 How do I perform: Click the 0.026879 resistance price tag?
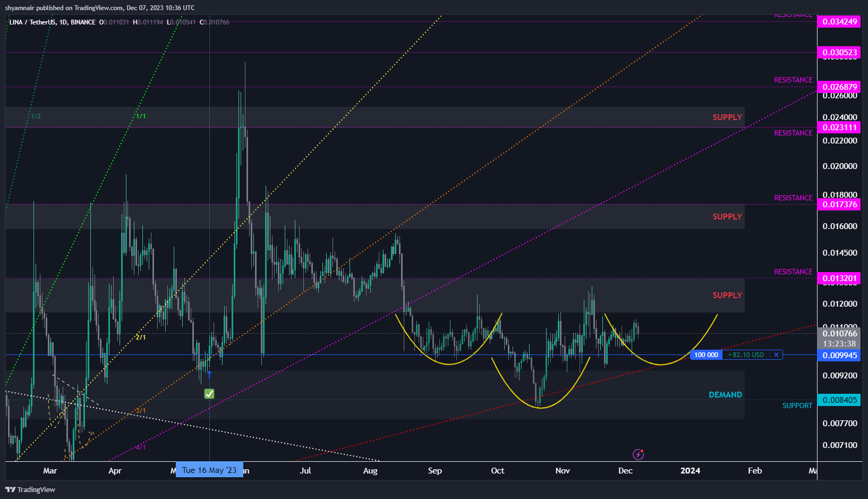[x=839, y=87]
